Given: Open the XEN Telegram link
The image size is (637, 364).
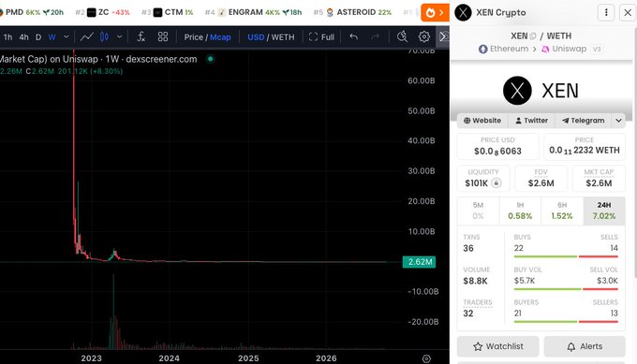Looking at the screenshot, I should (583, 121).
